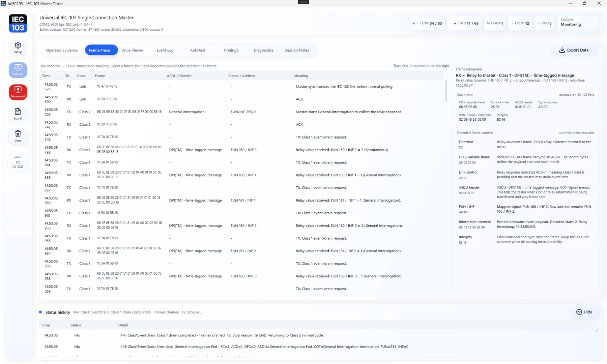Switch to Operator Evidence tab
Screen dimensions: 607x364
coord(62,50)
